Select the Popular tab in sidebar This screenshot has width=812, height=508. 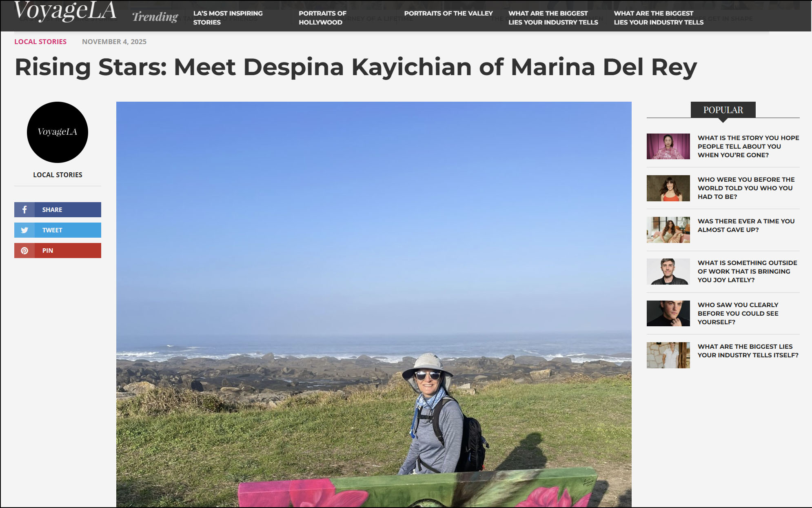723,110
